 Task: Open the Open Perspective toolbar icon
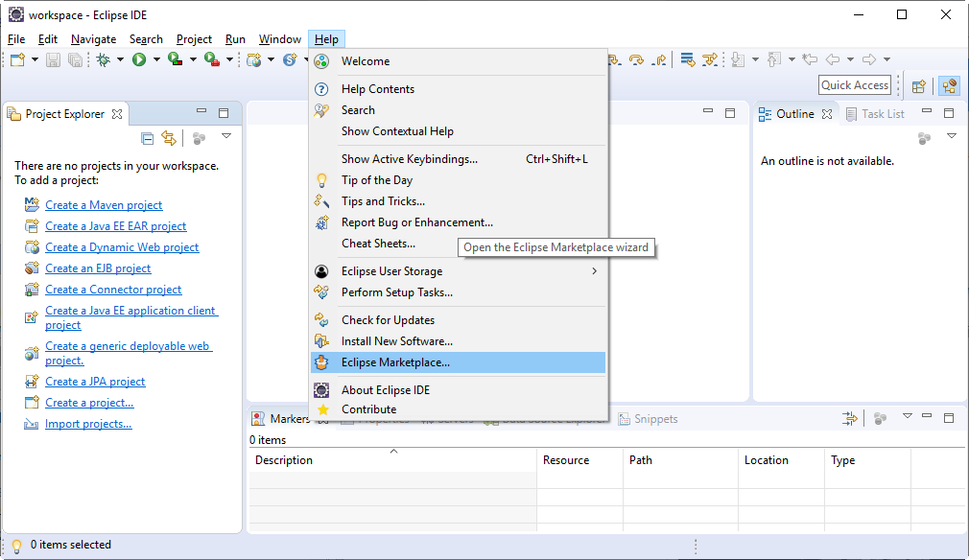tap(918, 85)
